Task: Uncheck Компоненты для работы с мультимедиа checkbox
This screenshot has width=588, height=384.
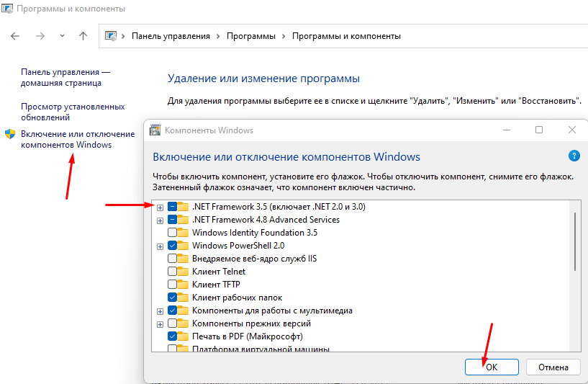Action: (172, 311)
